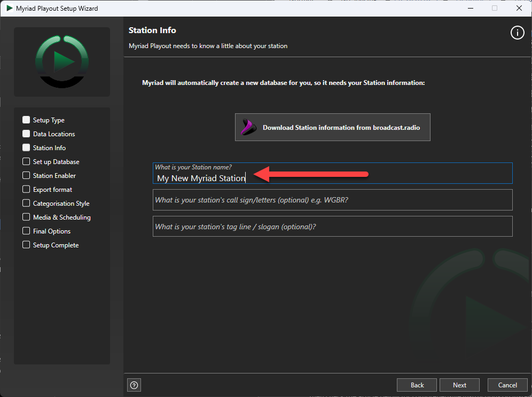The image size is (532, 397).
Task: Click the purple broadcast.radio logo icon
Action: 248,127
